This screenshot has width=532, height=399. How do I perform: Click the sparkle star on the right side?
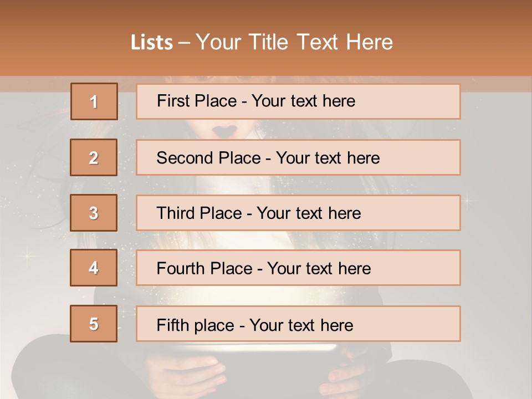467,198
